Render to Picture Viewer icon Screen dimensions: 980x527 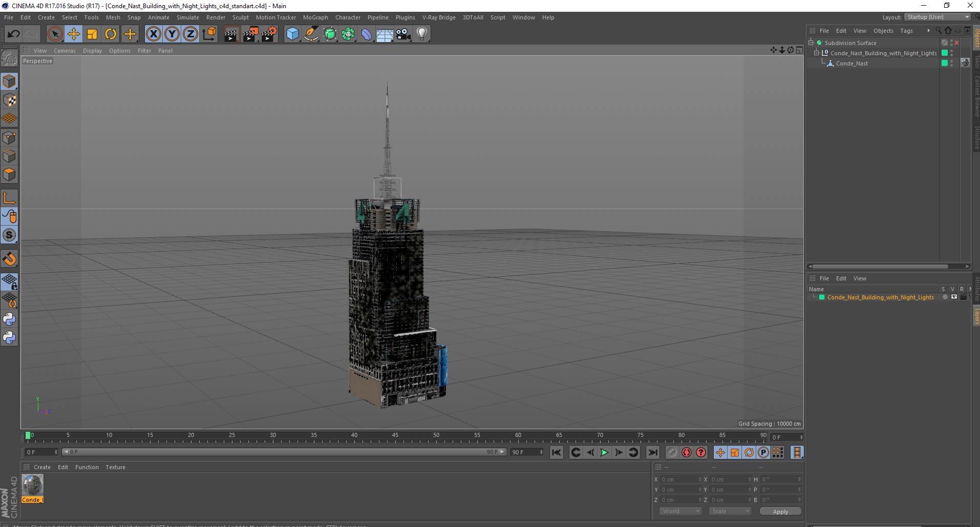pyautogui.click(x=250, y=34)
